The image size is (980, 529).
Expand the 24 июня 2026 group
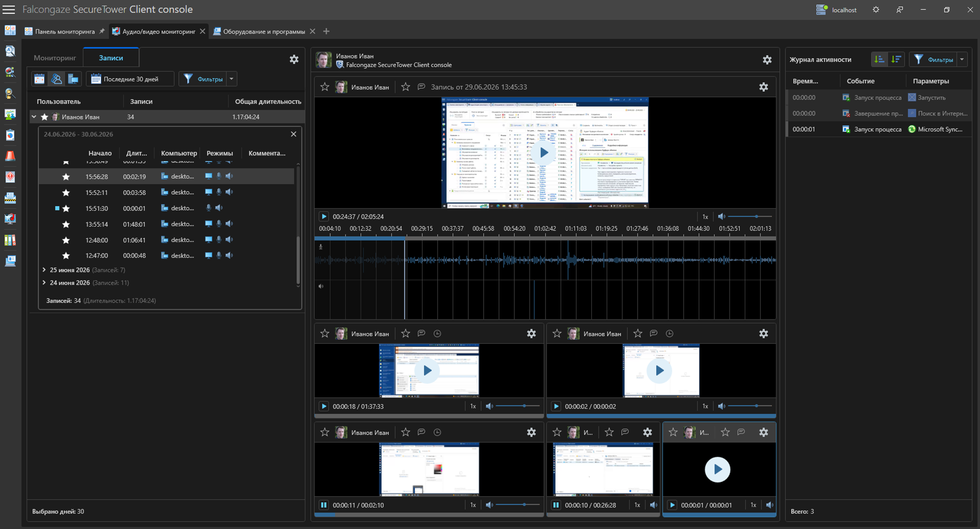pyautogui.click(x=44, y=283)
